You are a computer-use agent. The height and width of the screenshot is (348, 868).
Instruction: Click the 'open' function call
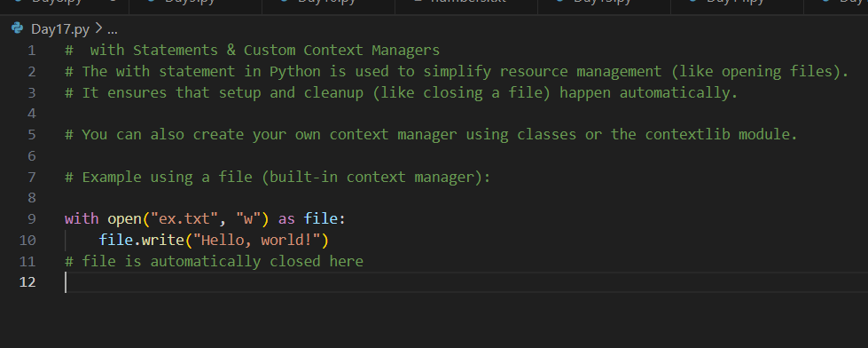tap(124, 219)
